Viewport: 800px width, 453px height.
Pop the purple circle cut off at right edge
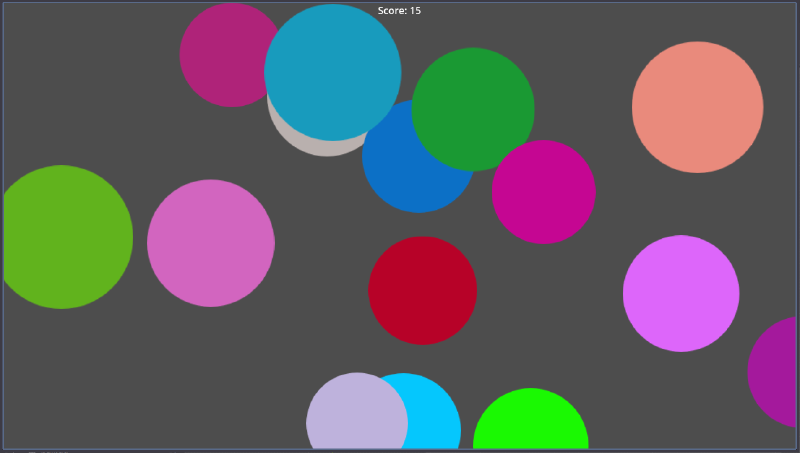776,372
